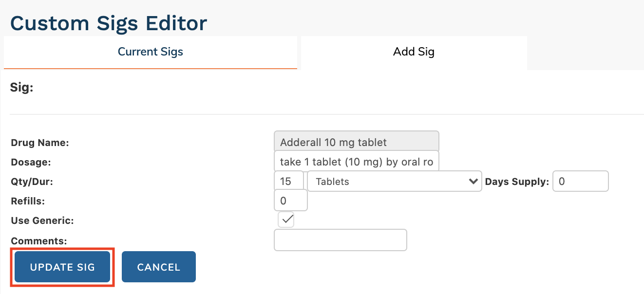The height and width of the screenshot is (294, 644).
Task: Open the Add Sig tab
Action: point(414,52)
